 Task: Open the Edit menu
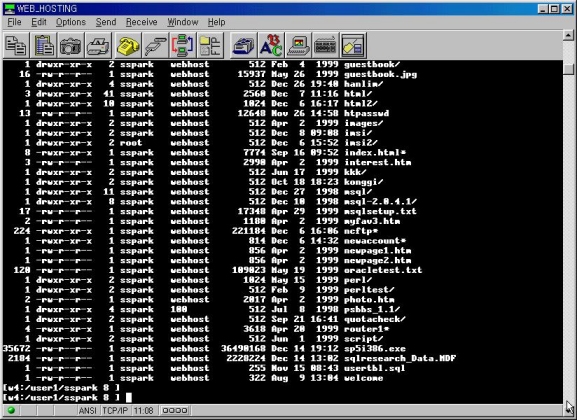[39, 22]
